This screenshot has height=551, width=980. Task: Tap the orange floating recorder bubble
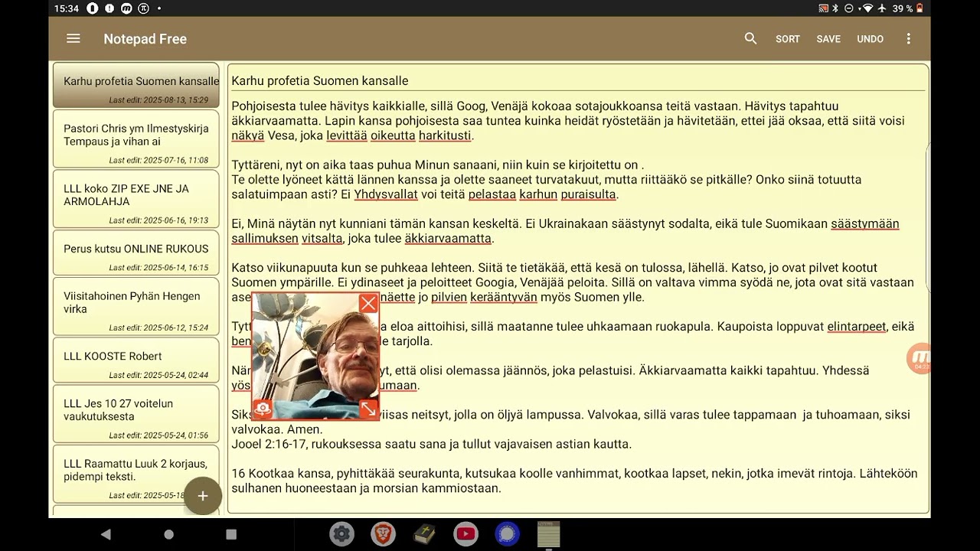(x=918, y=357)
